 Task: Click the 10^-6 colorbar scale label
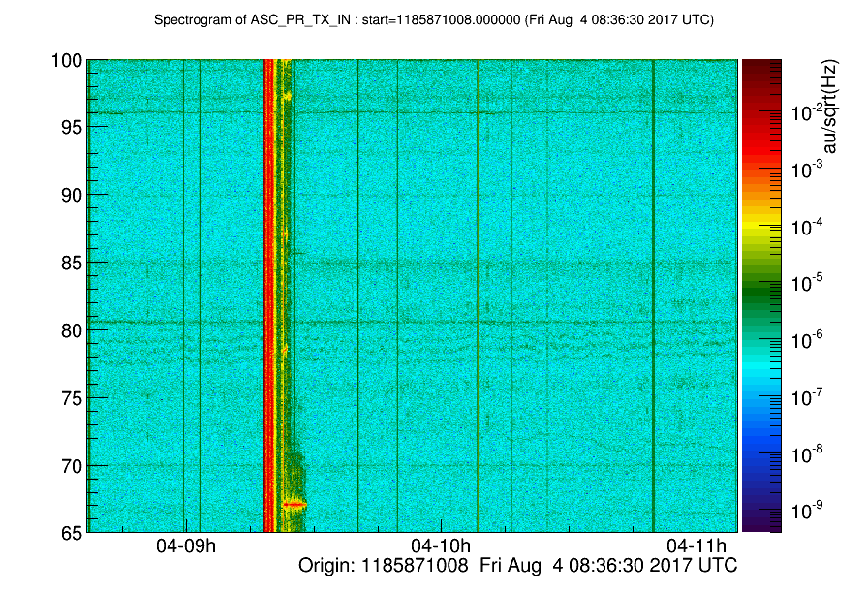click(807, 339)
